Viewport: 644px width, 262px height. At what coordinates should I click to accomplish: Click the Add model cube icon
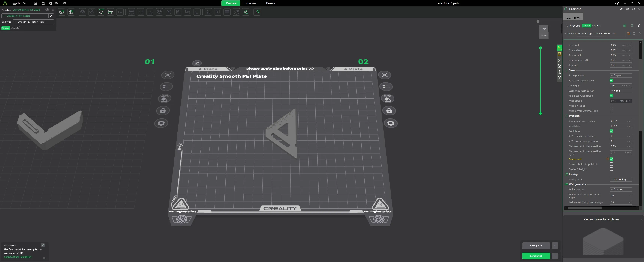(62, 12)
